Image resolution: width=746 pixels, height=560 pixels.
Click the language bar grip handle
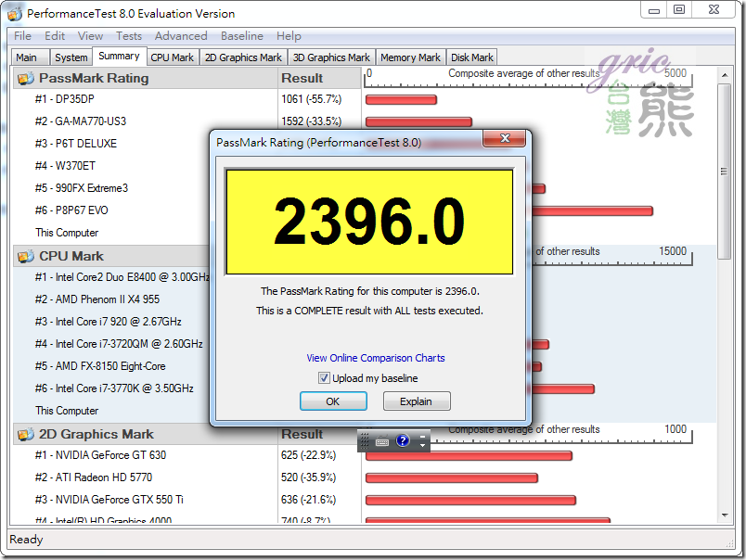(365, 440)
